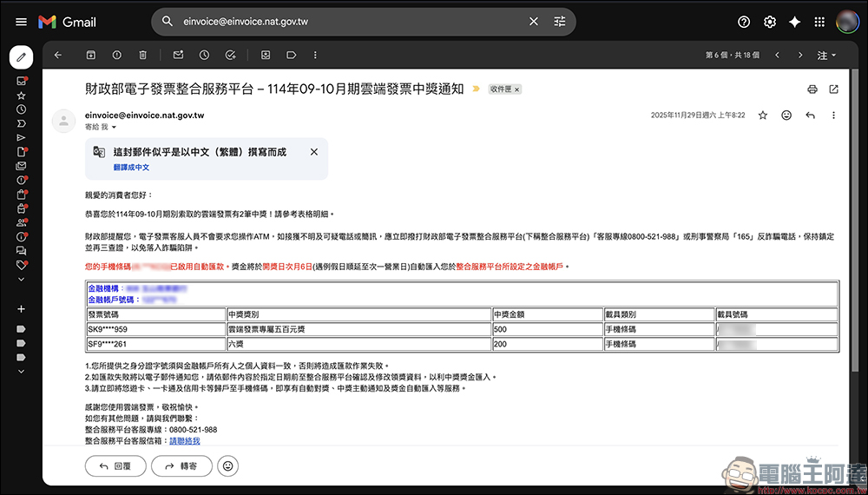Open the Gmail main menu hamburger
Screen dimensions: 868x495
click(21, 23)
